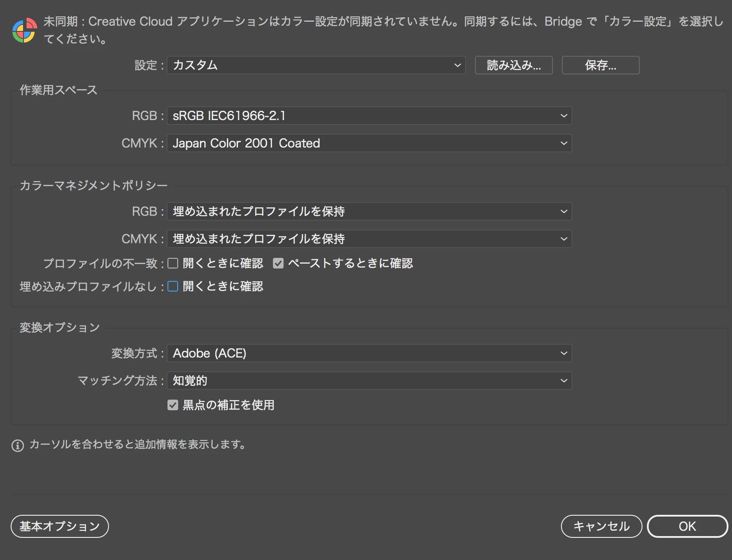Click the info icon beside the cursor hint

point(17,446)
